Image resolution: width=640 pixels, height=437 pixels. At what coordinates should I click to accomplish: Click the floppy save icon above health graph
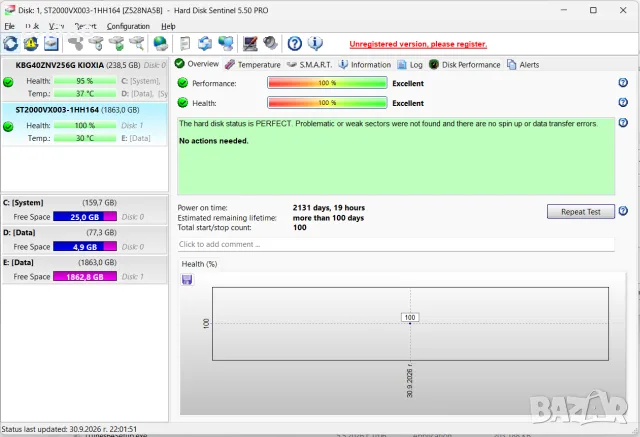click(x=187, y=280)
